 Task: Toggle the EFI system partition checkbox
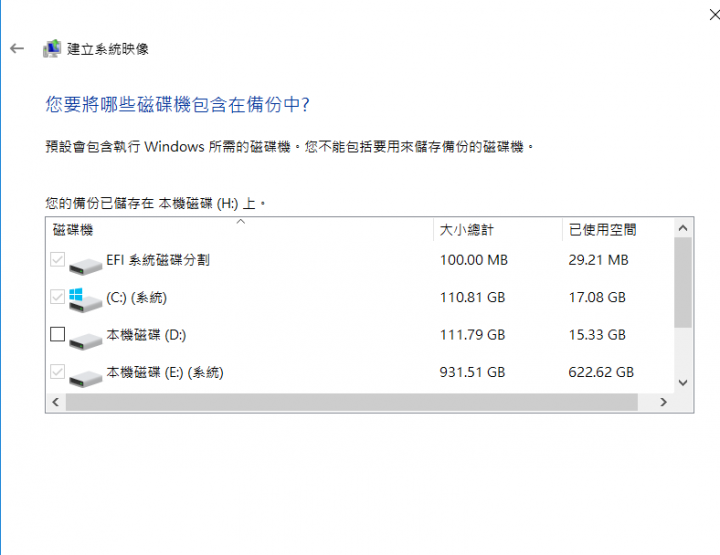(x=57, y=259)
